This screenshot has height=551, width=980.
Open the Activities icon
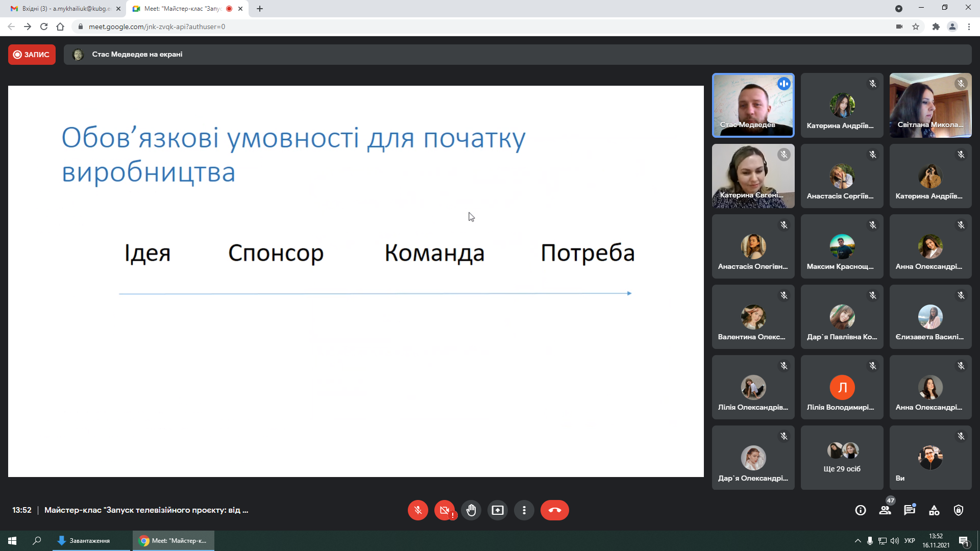point(934,510)
